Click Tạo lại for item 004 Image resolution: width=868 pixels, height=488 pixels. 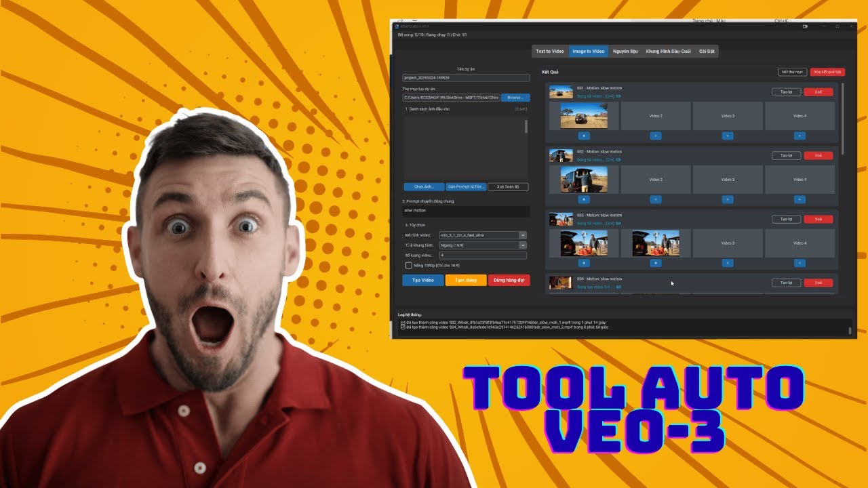(786, 283)
